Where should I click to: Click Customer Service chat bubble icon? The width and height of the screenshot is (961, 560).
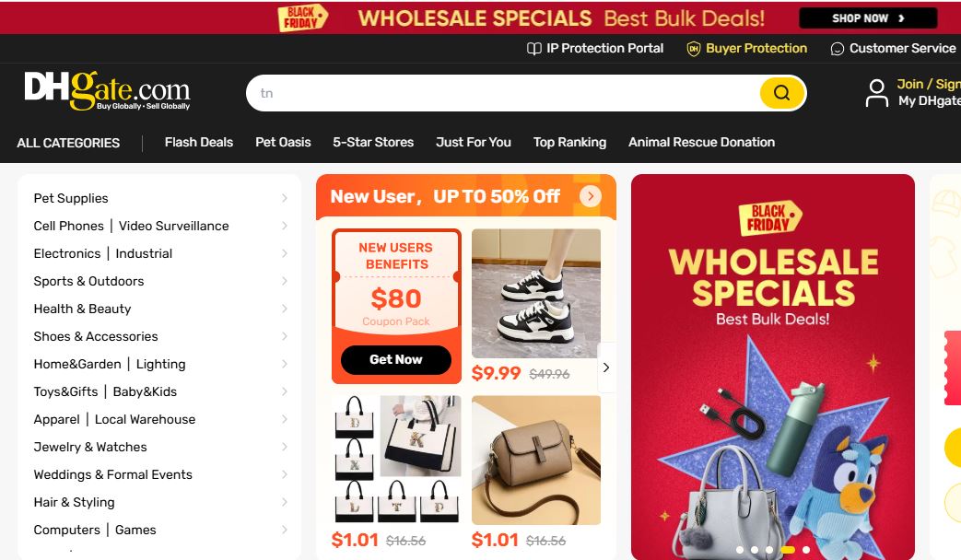837,49
